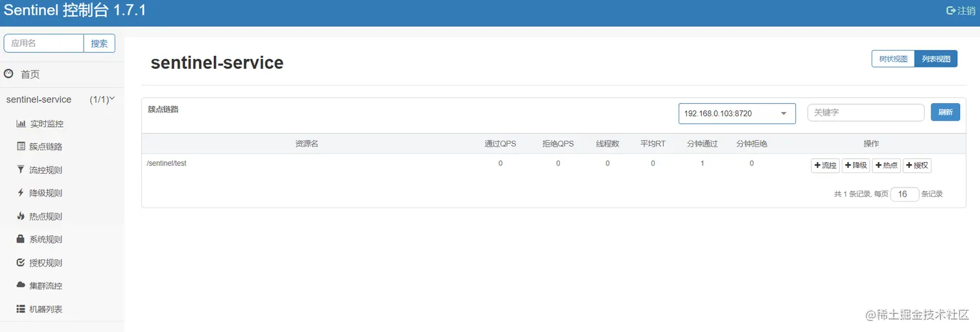Add 热点 rule for /sentinel/test
980x332 pixels.
coord(886,165)
